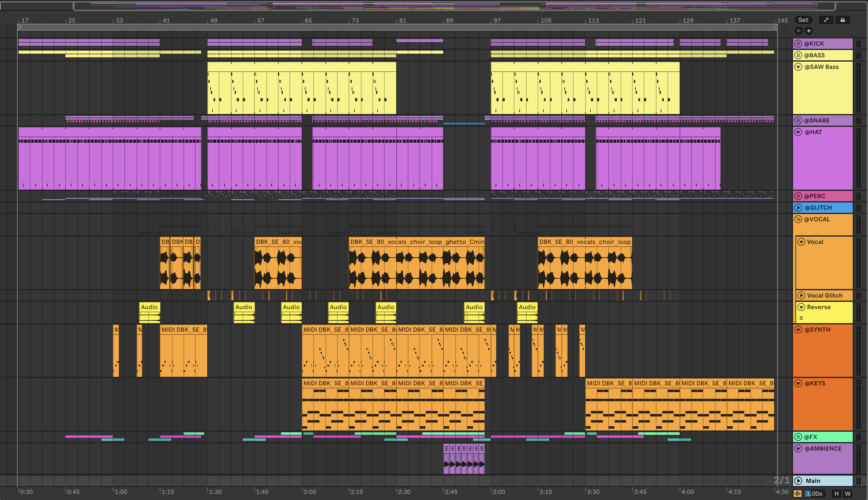Screen dimensions: 868x500
Task: Select @SYNTH MIDI DBK_SE_8 clip at bar 41
Action: [x=183, y=351]
